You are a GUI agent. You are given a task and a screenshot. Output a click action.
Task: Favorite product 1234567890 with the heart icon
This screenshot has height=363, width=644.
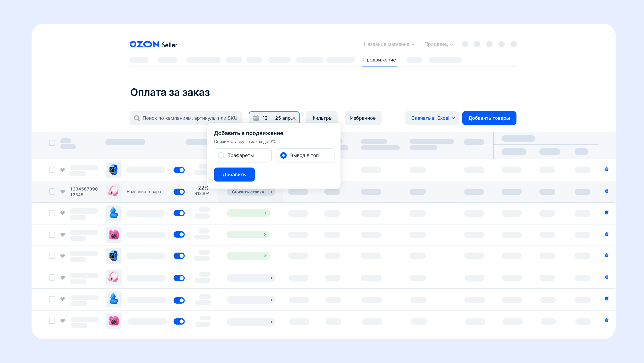tap(63, 192)
